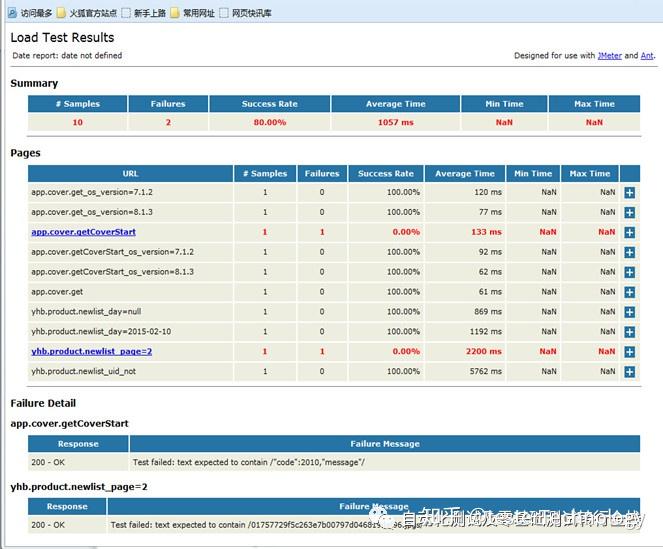Viewport: 663px width, 549px height.
Task: Open the 访问最多 bookmark
Action: (30, 13)
